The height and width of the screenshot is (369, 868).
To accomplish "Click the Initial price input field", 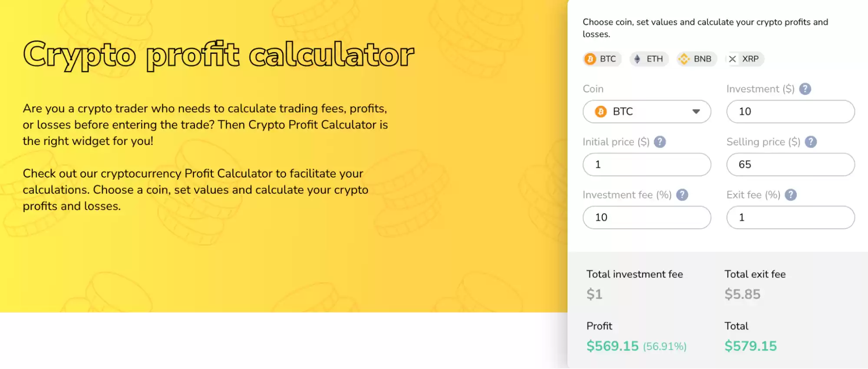I will tap(647, 165).
